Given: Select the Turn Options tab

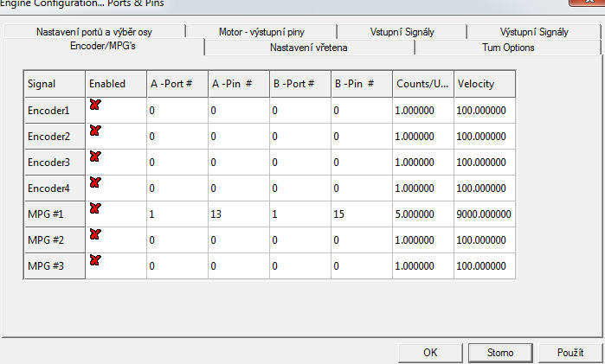Looking at the screenshot, I should [x=508, y=47].
